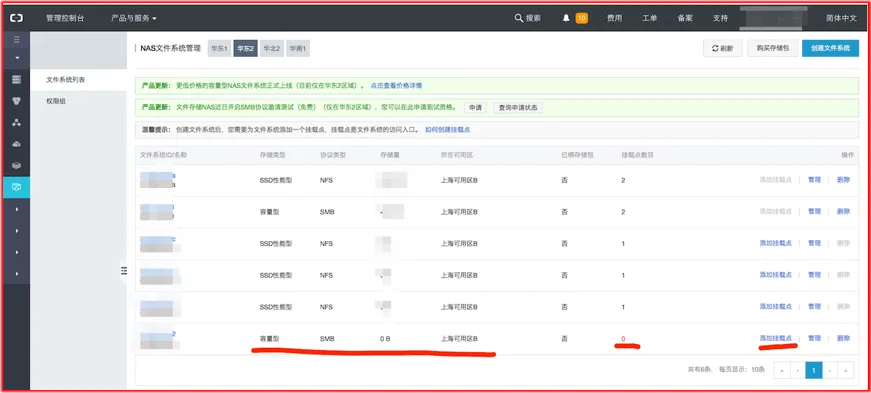Go to previous page with ‹ button
871x393 pixels.
(798, 370)
